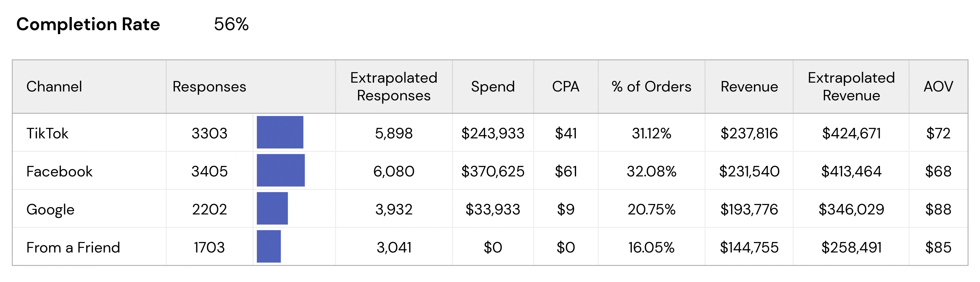Click the Revenue column header
Image resolution: width=980 pixels, height=282 pixels.
coord(749,87)
